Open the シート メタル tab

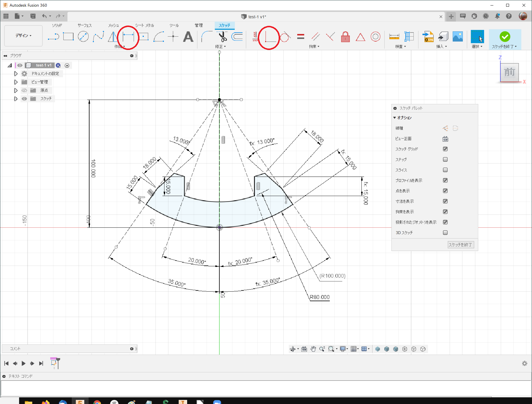coord(144,25)
